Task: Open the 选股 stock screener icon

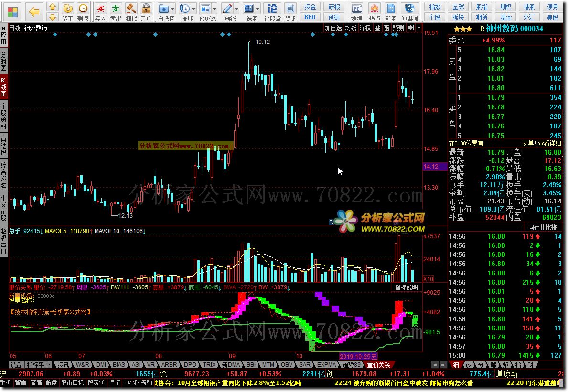Action: (249, 9)
